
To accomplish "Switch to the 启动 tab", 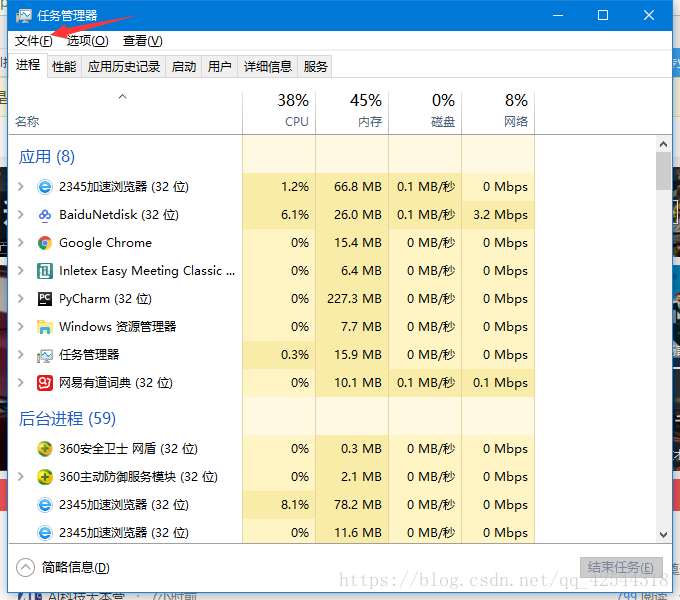I will click(x=184, y=67).
